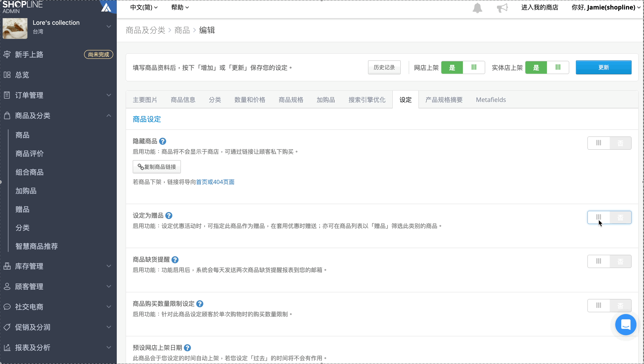This screenshot has width=644, height=364.
Task: Click the 历史记录 button
Action: [384, 67]
